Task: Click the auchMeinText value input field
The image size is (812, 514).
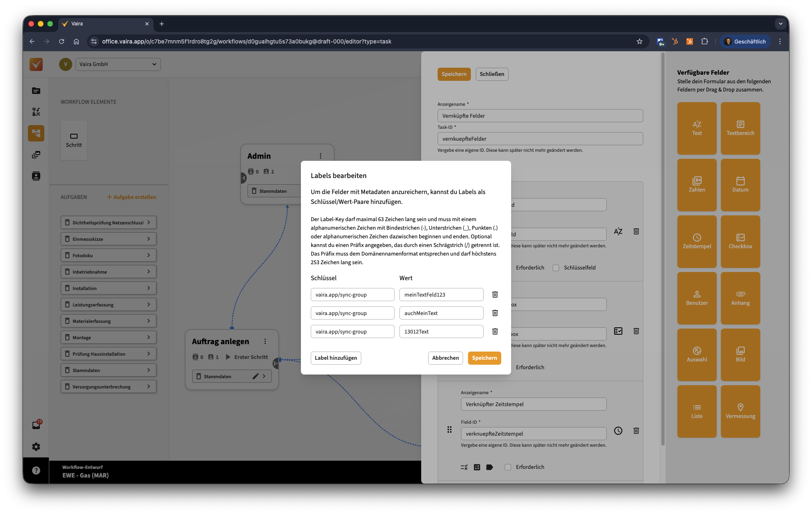Action: point(441,313)
